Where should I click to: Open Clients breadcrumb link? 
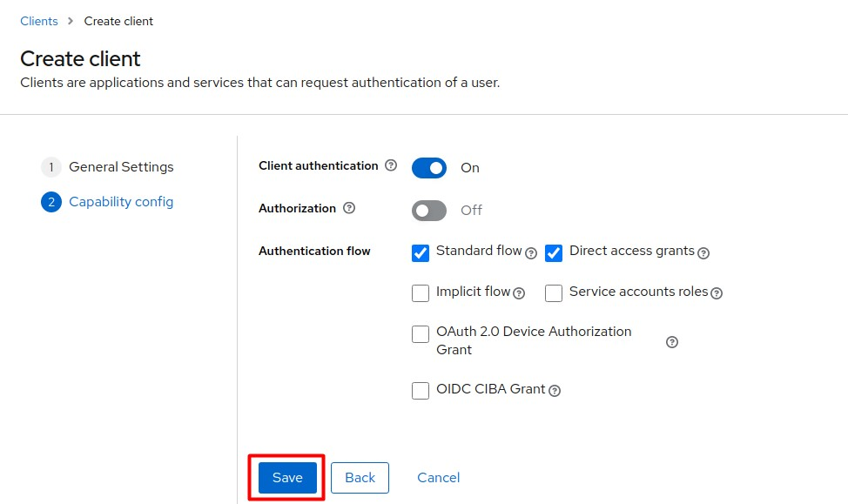click(x=39, y=21)
